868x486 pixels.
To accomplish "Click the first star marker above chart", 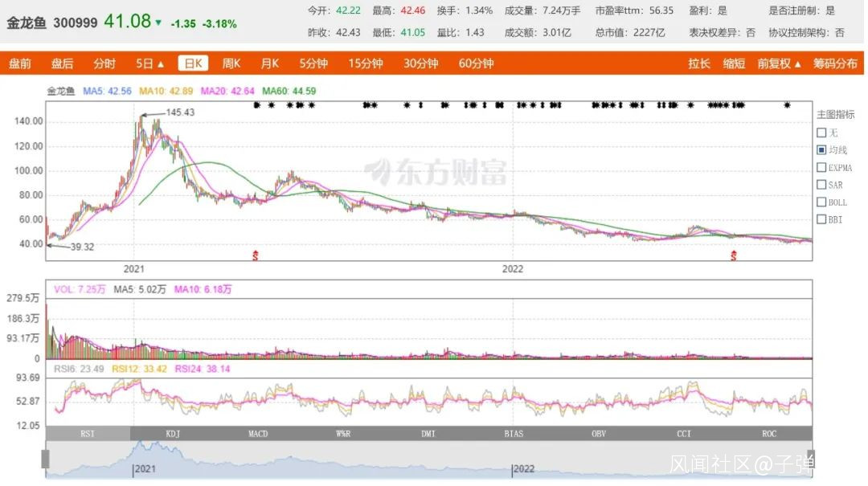I will [256, 105].
